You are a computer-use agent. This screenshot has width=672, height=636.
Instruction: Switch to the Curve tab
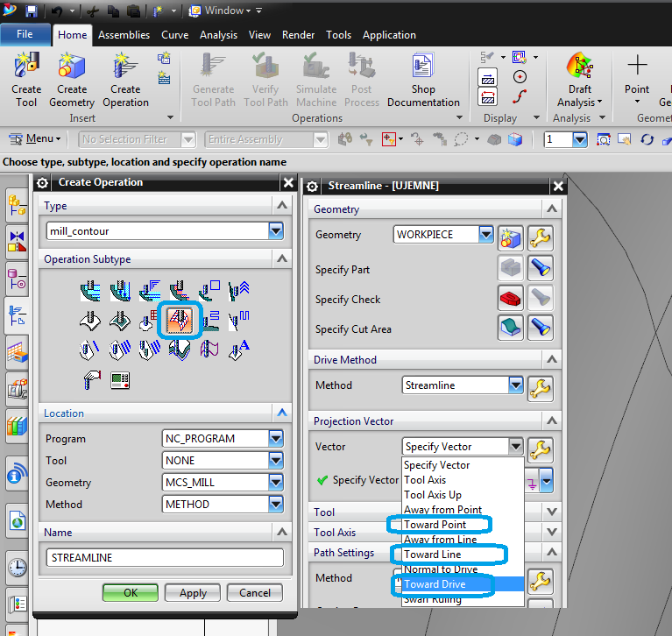click(x=175, y=35)
